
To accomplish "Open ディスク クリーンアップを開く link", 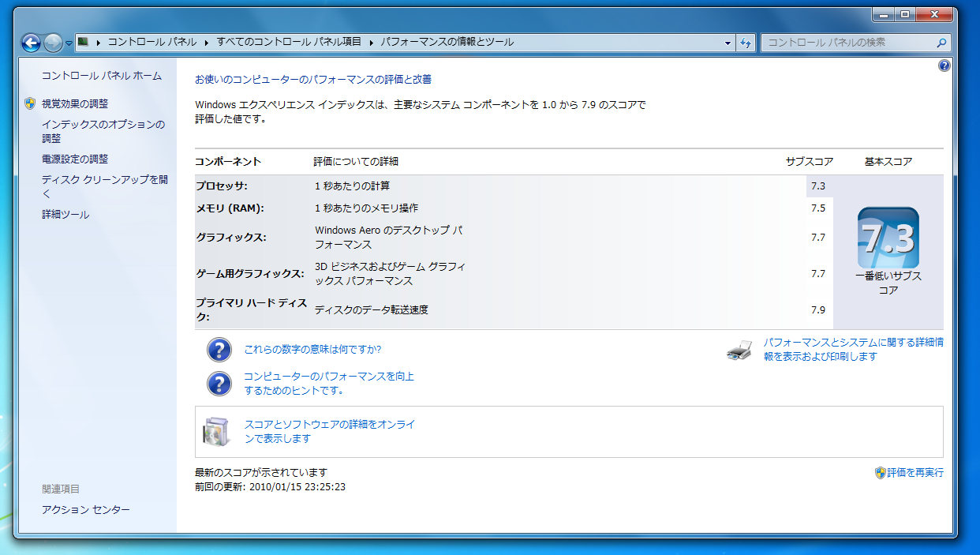I will (x=105, y=186).
